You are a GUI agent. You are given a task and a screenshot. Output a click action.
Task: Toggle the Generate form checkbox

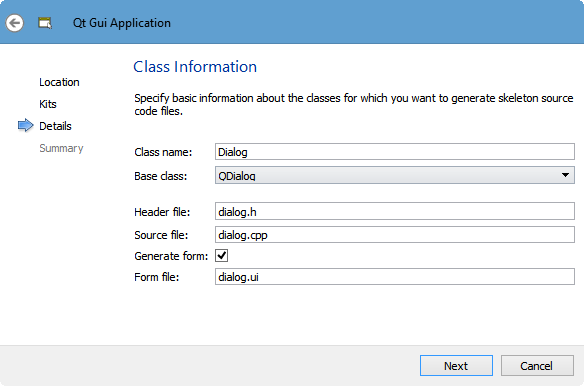pyautogui.click(x=222, y=256)
